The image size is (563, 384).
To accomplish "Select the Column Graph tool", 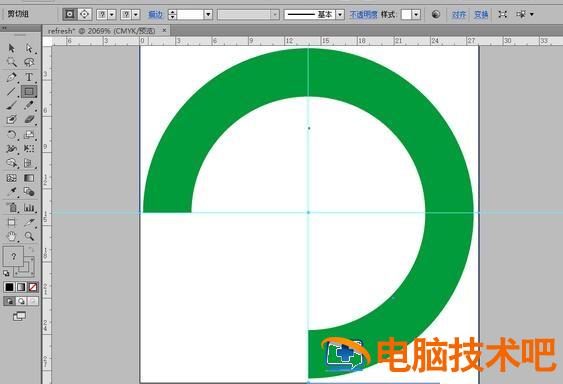I will (29, 207).
